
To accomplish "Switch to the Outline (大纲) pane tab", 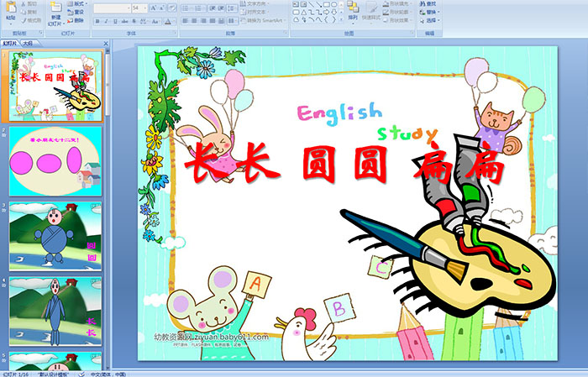I will pyautogui.click(x=28, y=44).
